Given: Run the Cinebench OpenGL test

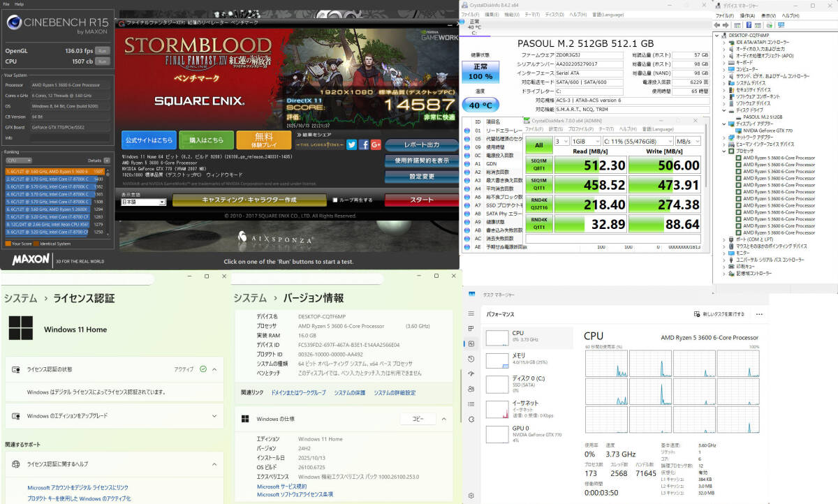Looking at the screenshot, I should coord(103,51).
